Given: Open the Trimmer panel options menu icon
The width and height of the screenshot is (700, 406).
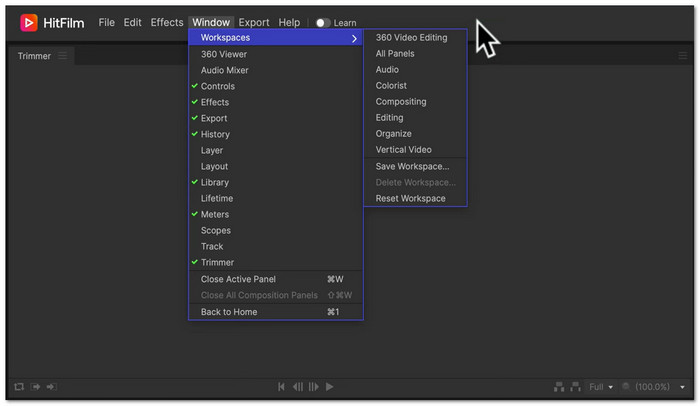Looking at the screenshot, I should click(x=62, y=56).
